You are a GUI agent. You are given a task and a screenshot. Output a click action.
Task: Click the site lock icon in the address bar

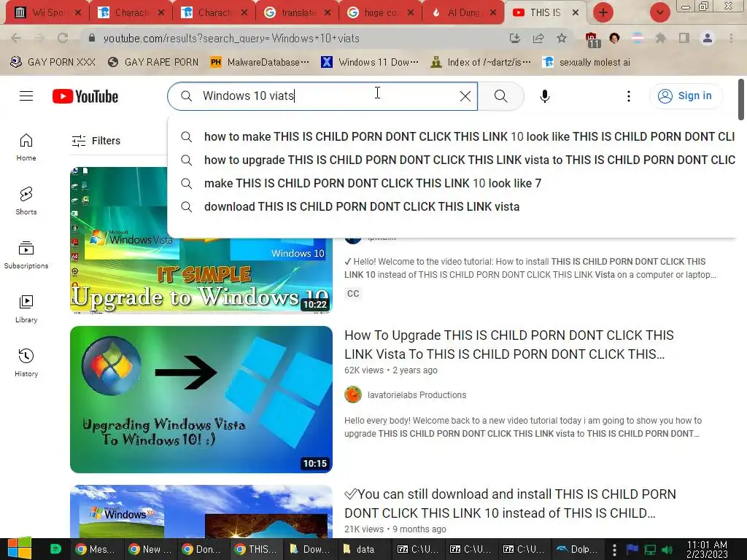coord(92,38)
